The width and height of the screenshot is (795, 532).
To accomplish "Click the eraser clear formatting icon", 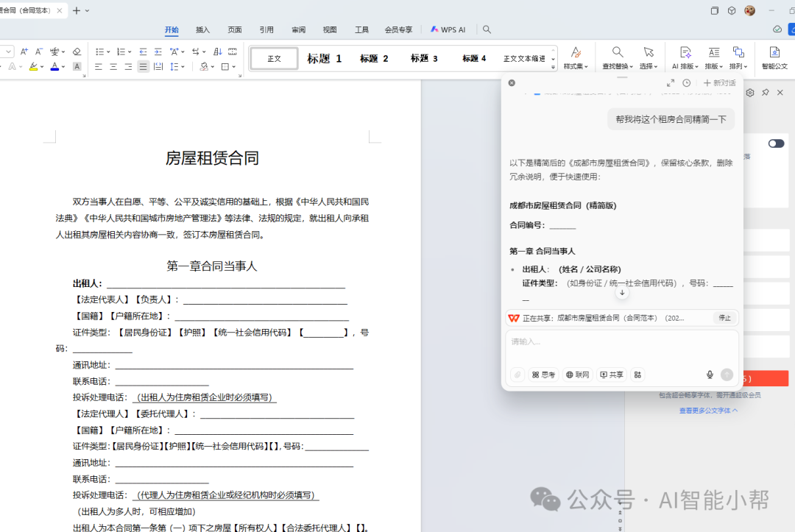I will (77, 52).
